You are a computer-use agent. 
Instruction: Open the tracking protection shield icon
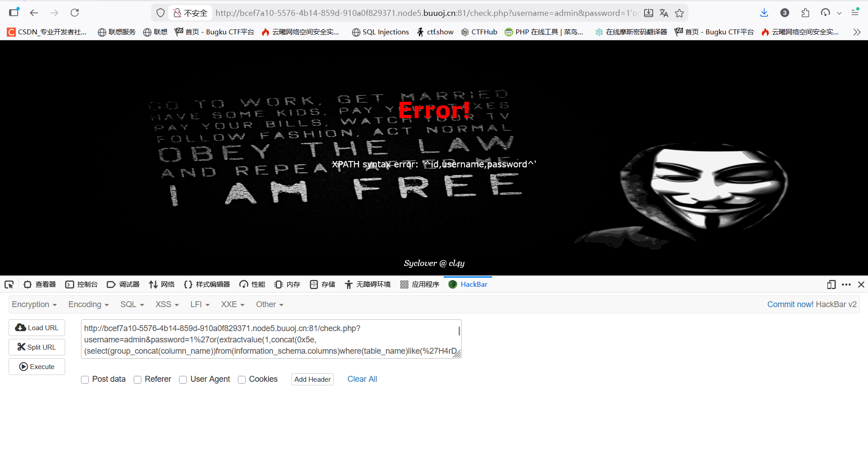[161, 13]
